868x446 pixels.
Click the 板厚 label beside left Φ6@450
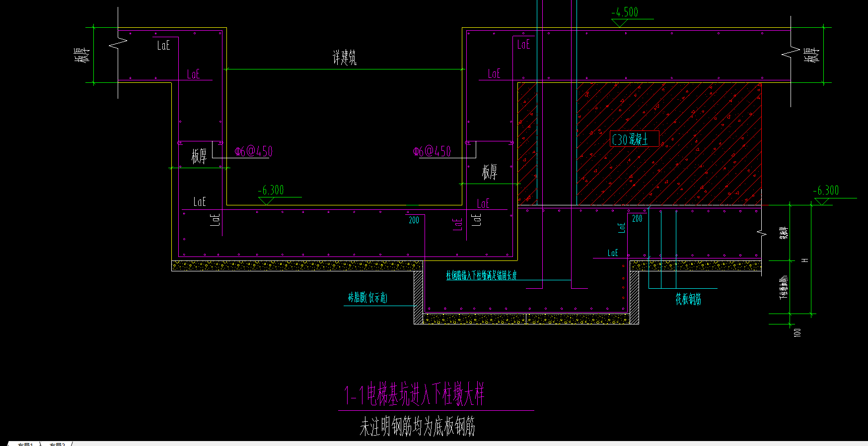tap(199, 156)
